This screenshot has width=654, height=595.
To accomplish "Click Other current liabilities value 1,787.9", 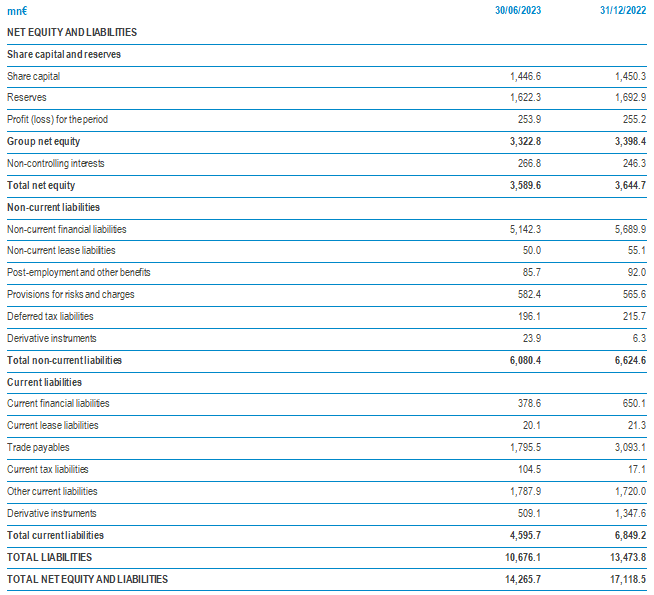I will pyautogui.click(x=525, y=491).
